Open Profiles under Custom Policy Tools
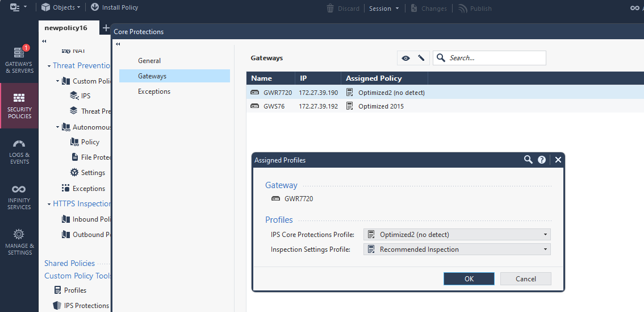644x312 pixels. tap(70, 290)
